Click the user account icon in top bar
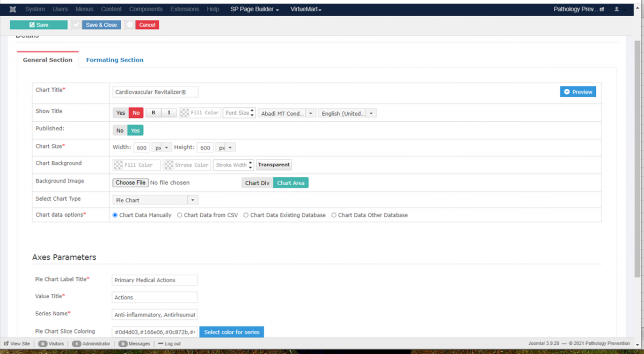Viewport: 644px width, 354px height. 617,9
